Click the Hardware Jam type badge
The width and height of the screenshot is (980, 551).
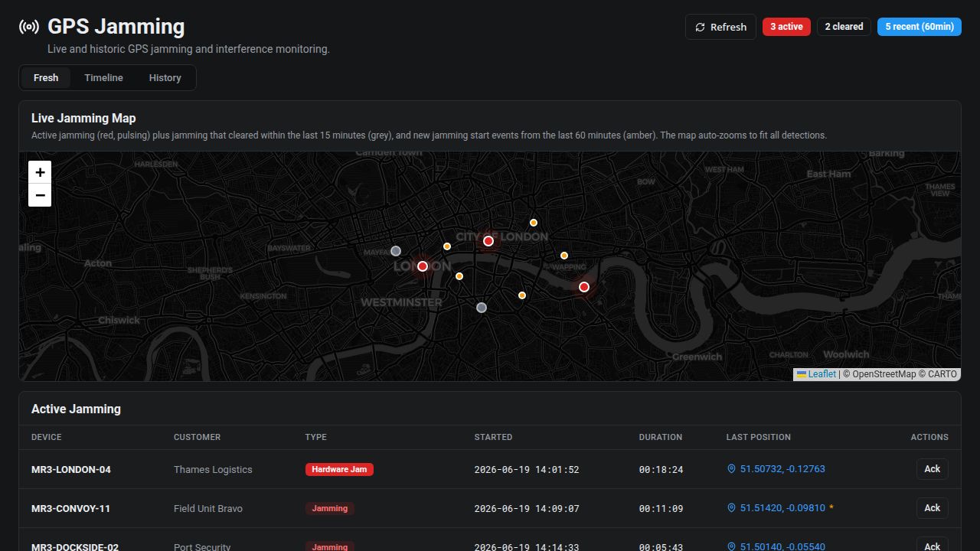(339, 469)
